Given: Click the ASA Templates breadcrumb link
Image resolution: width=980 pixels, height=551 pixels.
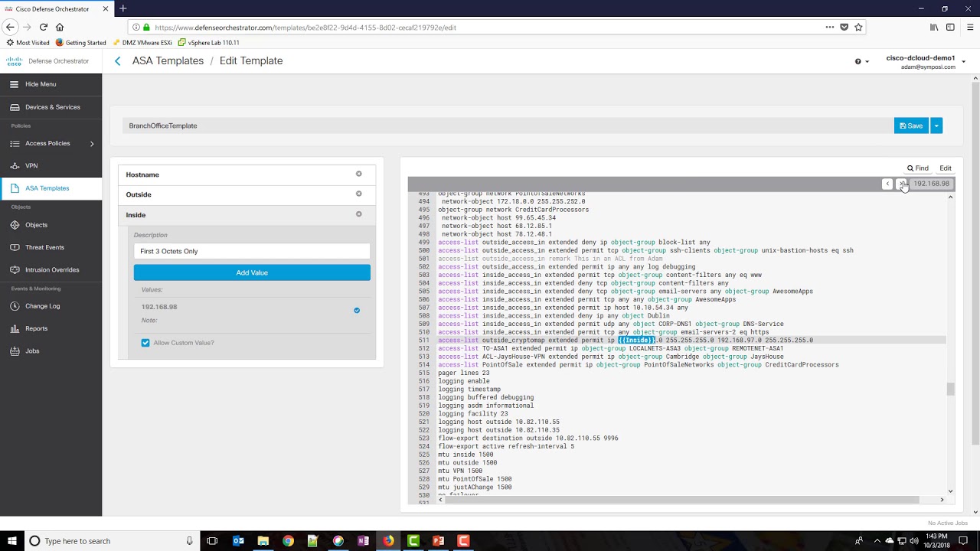Looking at the screenshot, I should (x=168, y=61).
